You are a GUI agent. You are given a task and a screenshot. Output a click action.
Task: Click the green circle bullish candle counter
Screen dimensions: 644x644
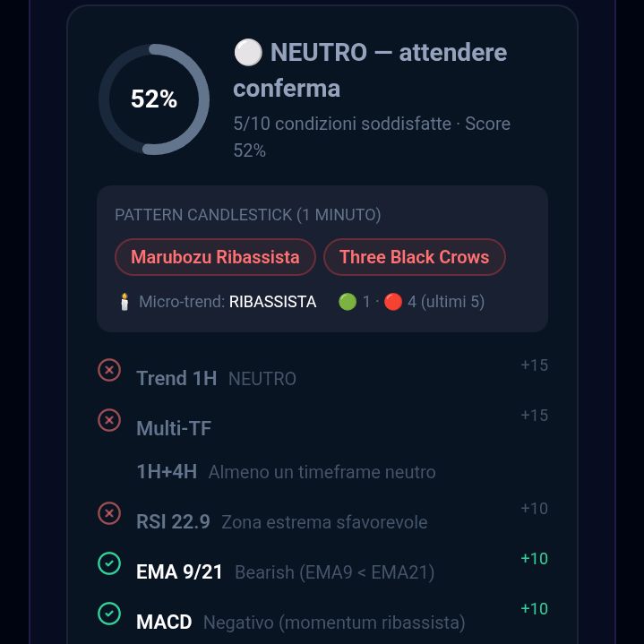[x=348, y=302]
